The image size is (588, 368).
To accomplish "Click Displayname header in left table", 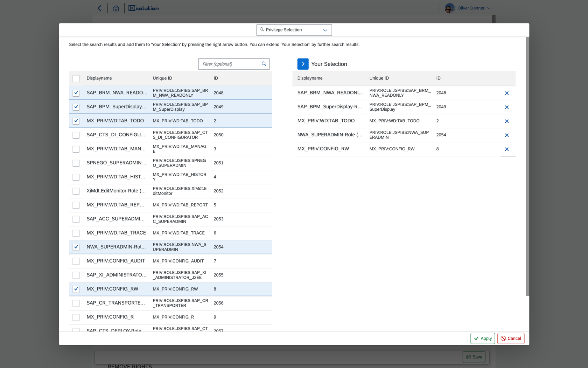I will tap(99, 78).
